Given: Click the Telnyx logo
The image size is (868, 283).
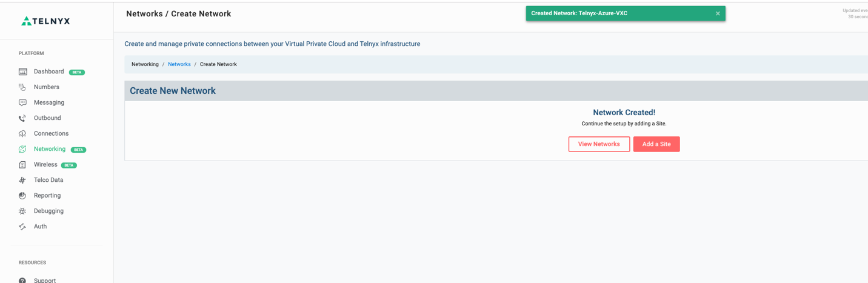Looking at the screenshot, I should [46, 21].
